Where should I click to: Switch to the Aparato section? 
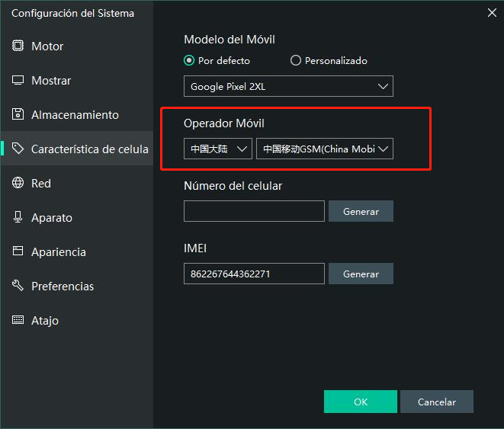point(77,217)
